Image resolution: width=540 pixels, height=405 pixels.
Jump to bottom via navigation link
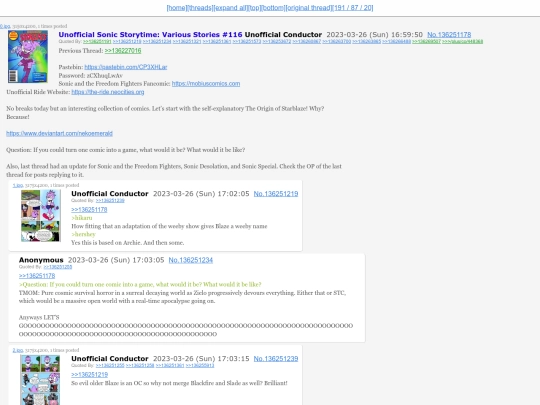click(273, 8)
